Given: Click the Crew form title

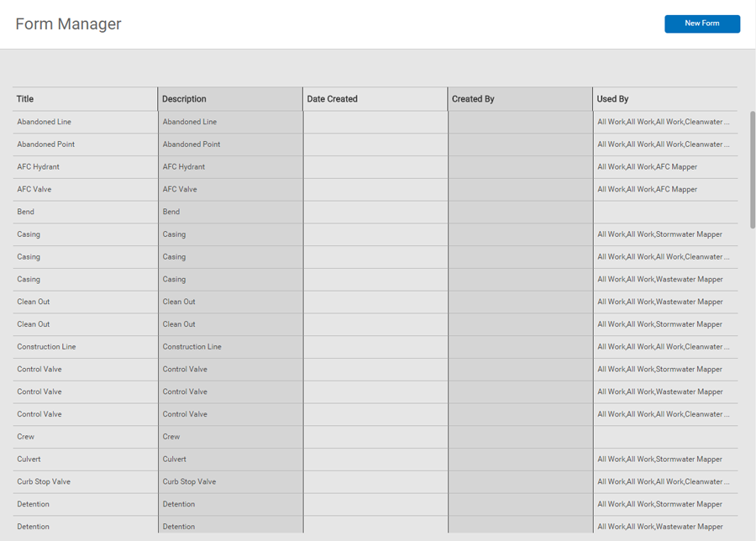Looking at the screenshot, I should [25, 437].
